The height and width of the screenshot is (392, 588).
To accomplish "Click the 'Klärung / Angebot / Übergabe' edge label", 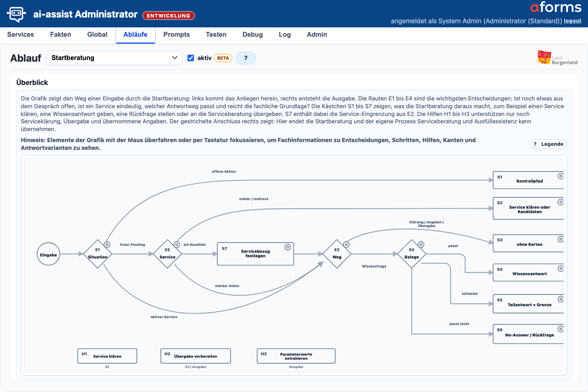I will tap(427, 224).
